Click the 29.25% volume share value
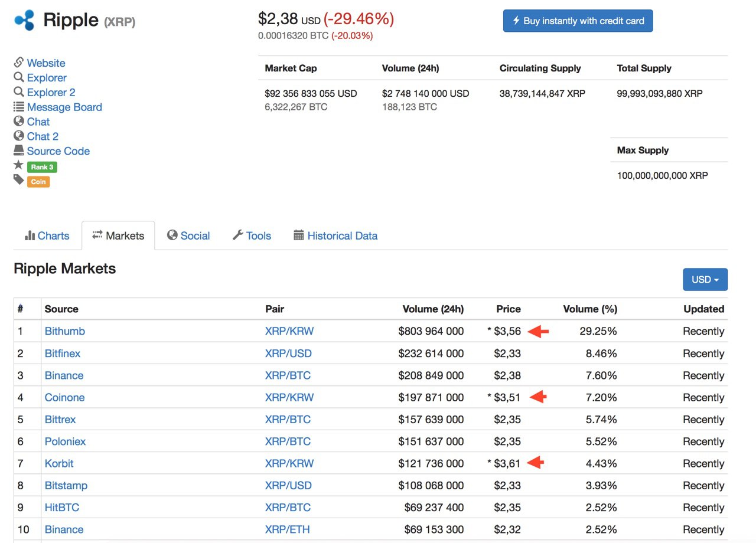The image size is (756, 543). coord(598,331)
